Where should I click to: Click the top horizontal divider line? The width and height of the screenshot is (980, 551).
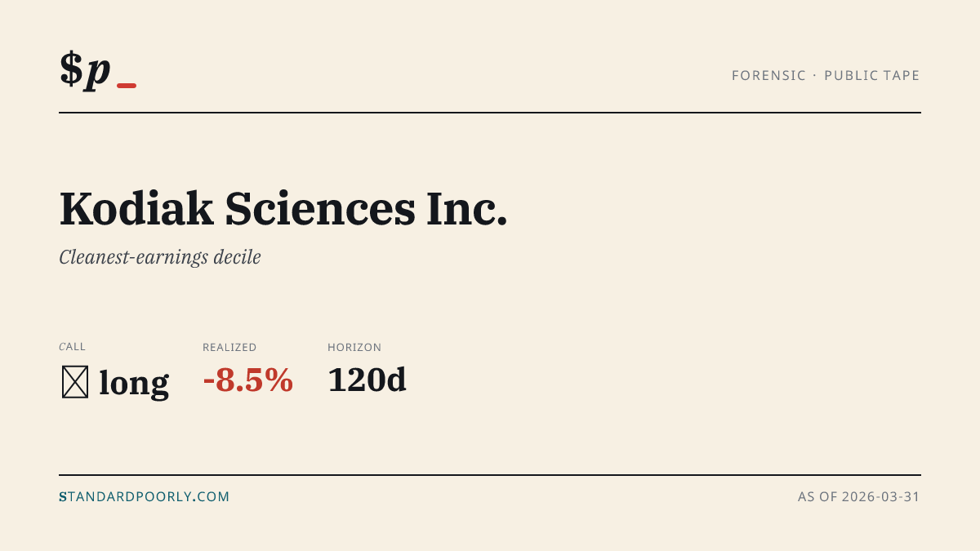pyautogui.click(x=490, y=113)
